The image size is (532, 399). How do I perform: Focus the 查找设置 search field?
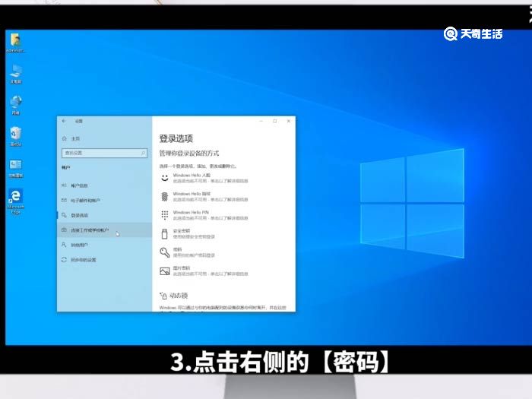click(x=105, y=153)
